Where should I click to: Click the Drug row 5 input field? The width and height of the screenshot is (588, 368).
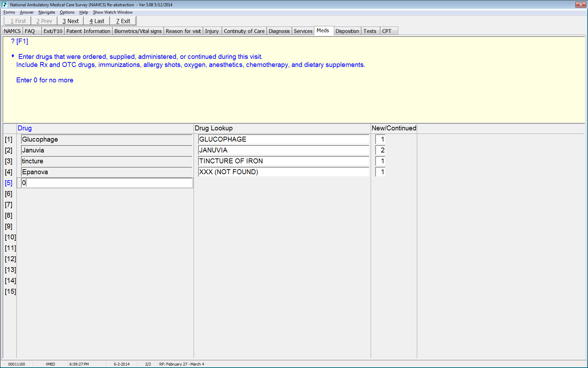(x=106, y=183)
